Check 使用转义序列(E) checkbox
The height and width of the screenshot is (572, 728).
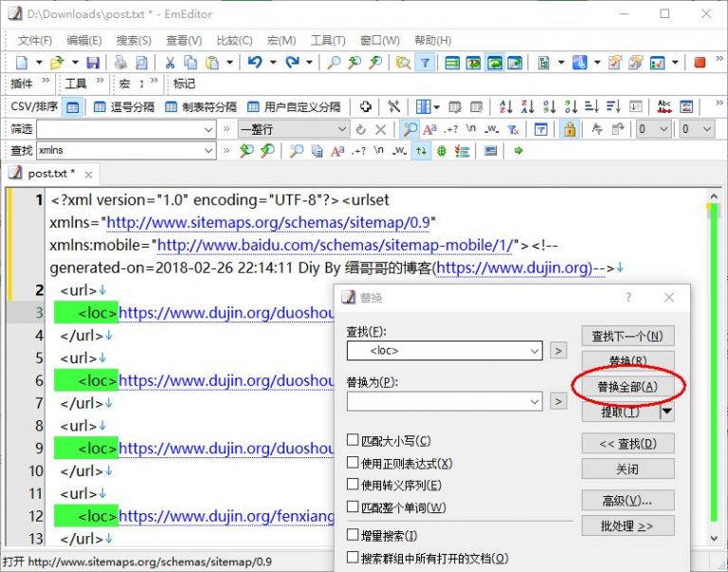[x=353, y=484]
